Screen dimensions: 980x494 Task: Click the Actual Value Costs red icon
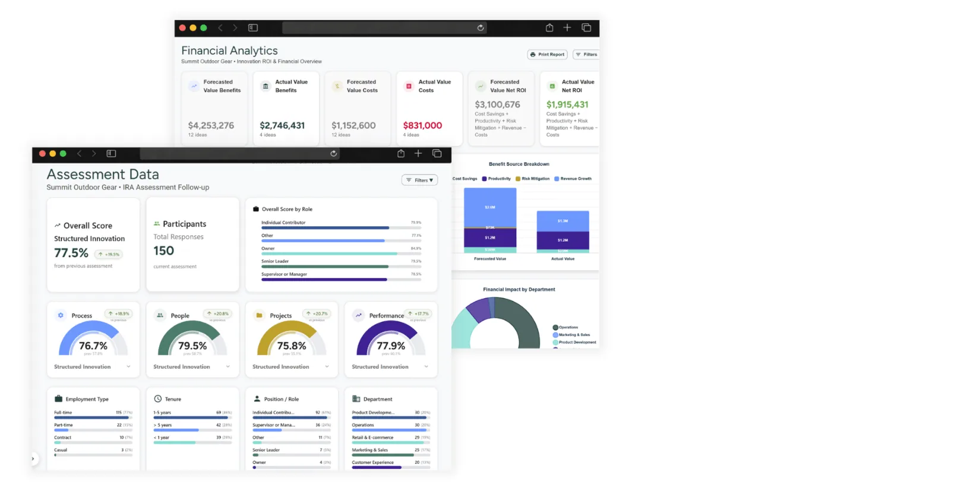click(x=409, y=86)
